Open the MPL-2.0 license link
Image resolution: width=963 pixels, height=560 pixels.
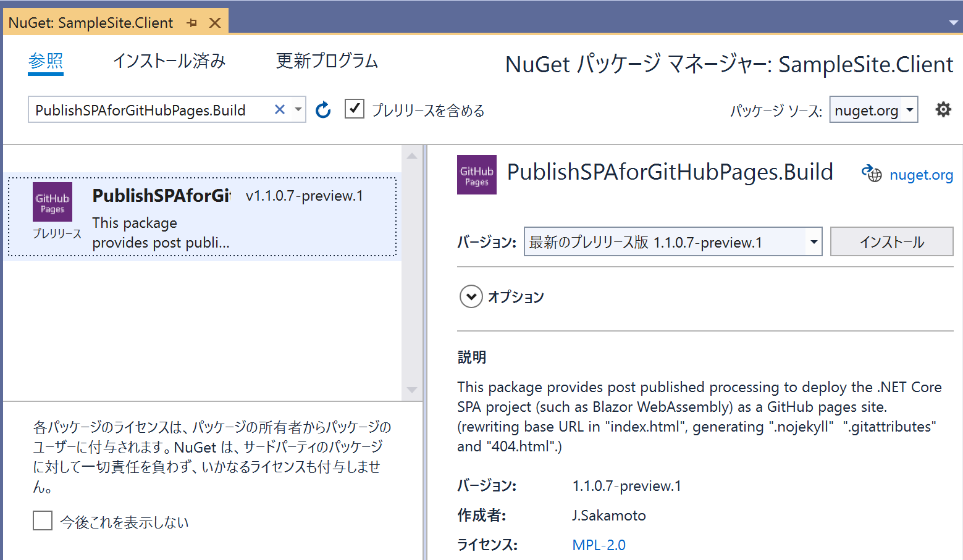598,545
